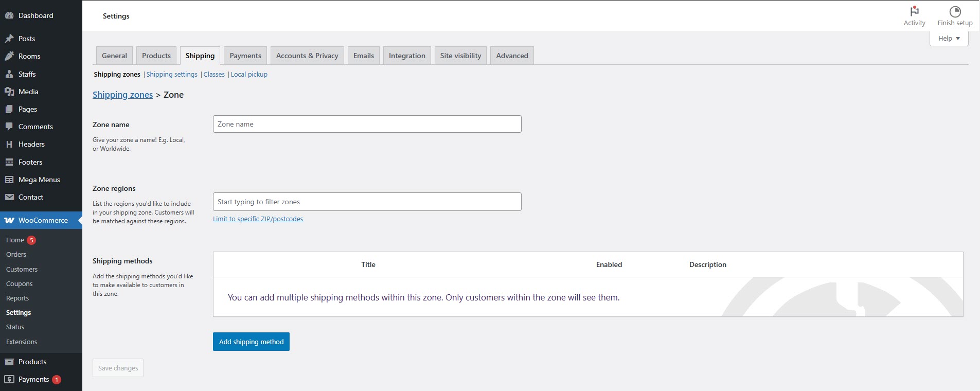Open the Accounts & Privacy tab
The height and width of the screenshot is (391, 980).
tap(307, 56)
